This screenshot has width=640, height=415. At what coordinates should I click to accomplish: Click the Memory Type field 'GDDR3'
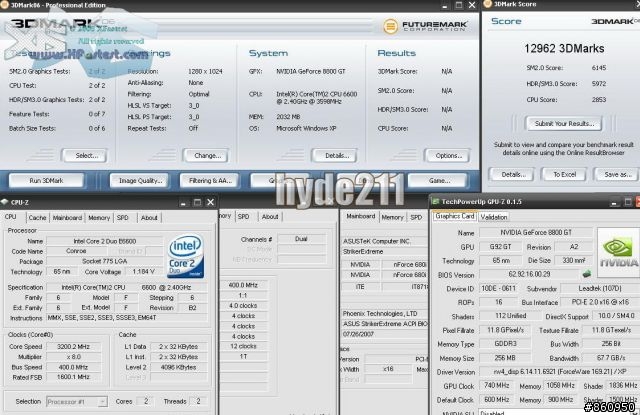(505, 344)
